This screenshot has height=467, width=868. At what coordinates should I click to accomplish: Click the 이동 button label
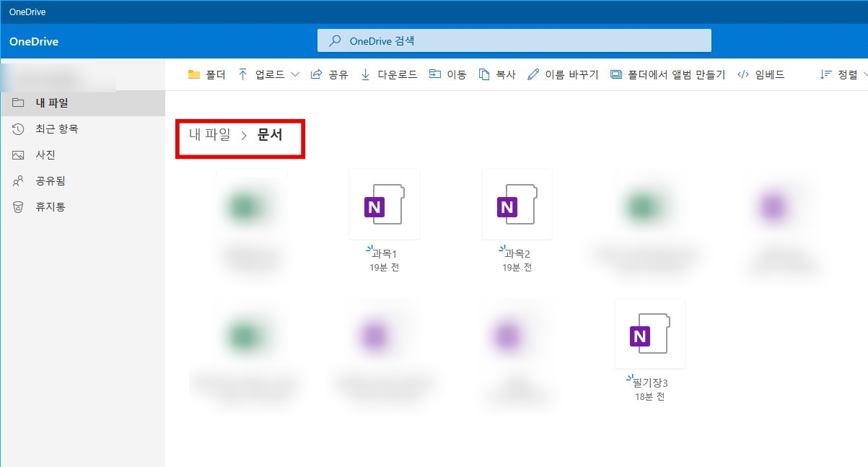click(x=457, y=74)
